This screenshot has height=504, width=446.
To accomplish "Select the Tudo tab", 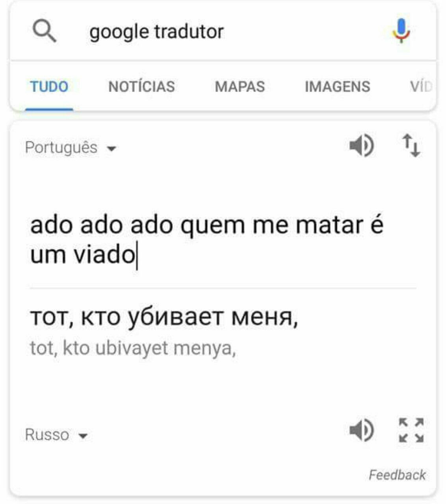I will pos(49,87).
